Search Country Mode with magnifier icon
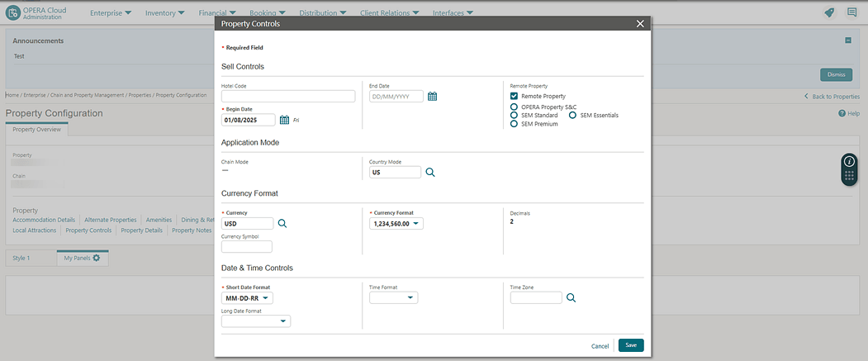The image size is (868, 361). (x=429, y=173)
